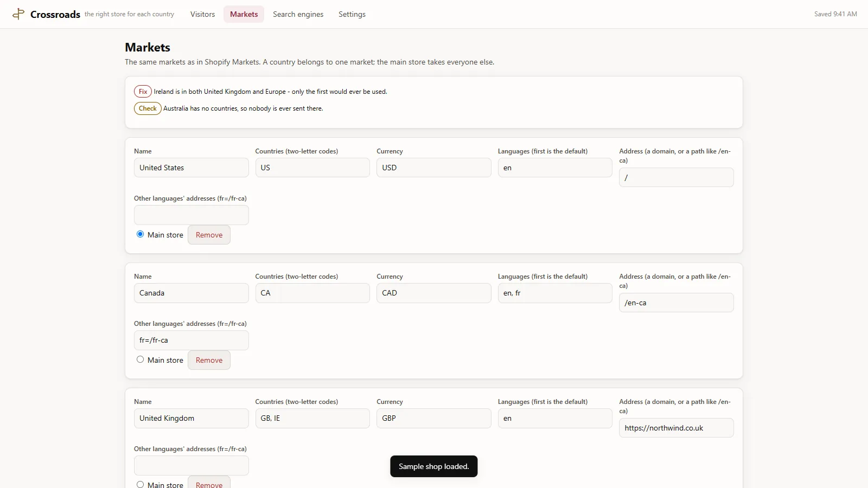Select Main store radio for Canada
868x488 pixels.
[x=140, y=359]
